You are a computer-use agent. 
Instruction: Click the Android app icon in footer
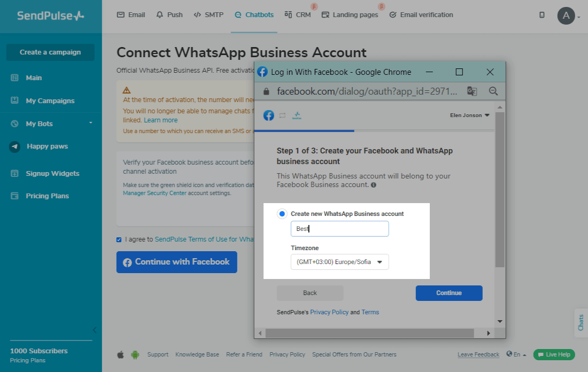(135, 354)
